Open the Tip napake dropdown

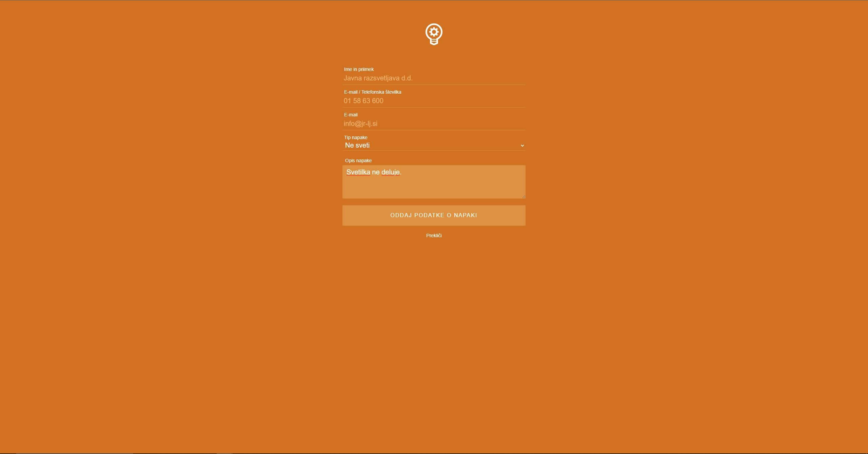[x=434, y=146]
